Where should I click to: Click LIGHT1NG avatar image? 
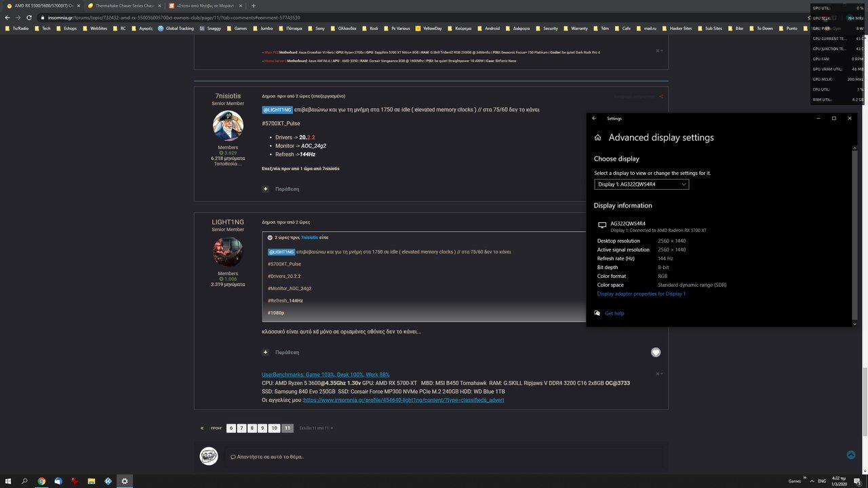coord(228,252)
